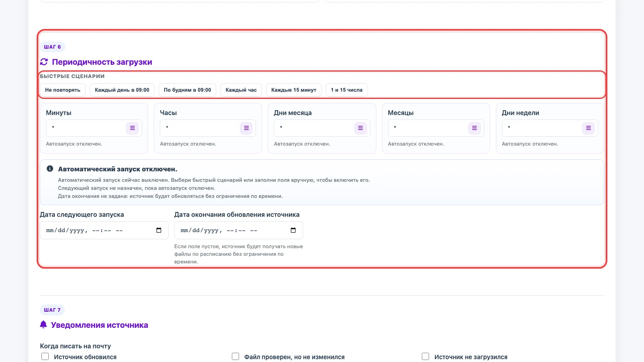Click the Автоматический запуск отключен. notice title
644x362 pixels.
coord(118,169)
